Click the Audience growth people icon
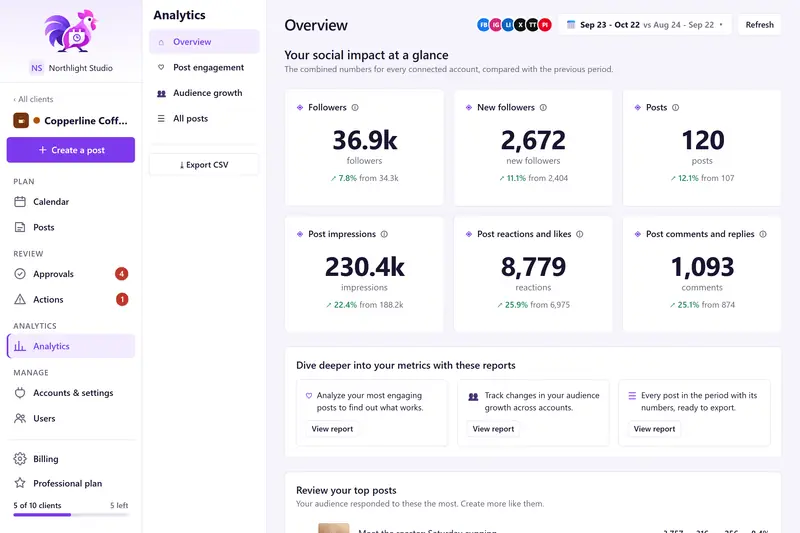 click(161, 93)
